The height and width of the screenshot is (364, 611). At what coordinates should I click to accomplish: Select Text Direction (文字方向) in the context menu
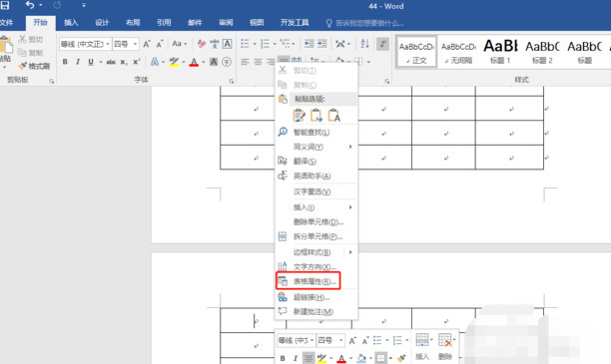click(316, 267)
